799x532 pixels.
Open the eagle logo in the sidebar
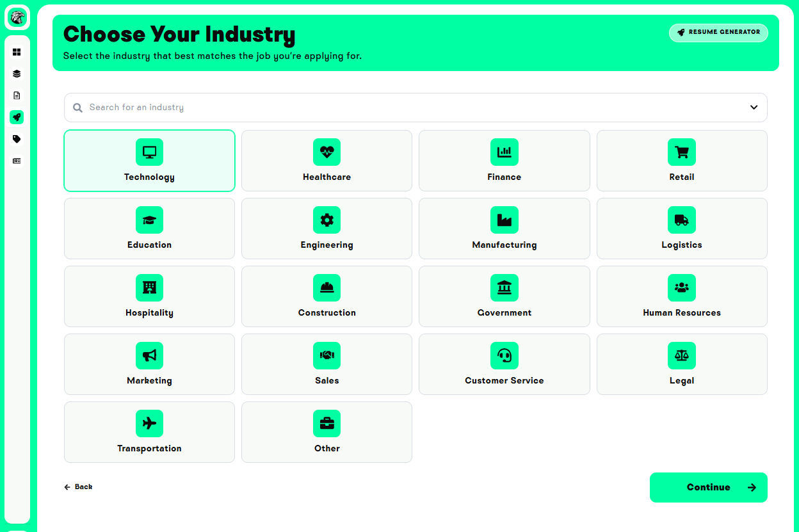(17, 17)
